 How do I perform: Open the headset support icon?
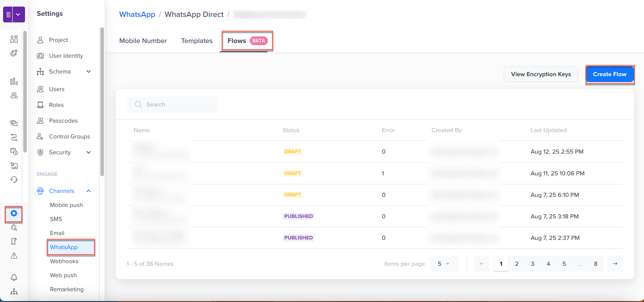[x=14, y=180]
